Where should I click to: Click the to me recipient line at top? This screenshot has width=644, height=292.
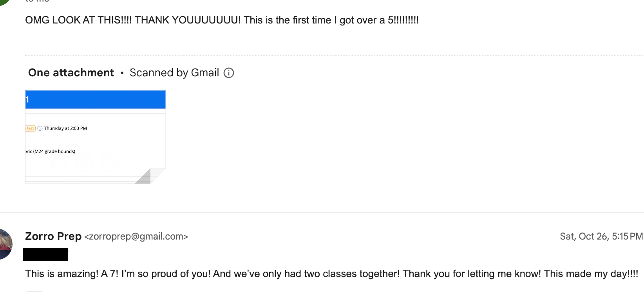(37, 1)
